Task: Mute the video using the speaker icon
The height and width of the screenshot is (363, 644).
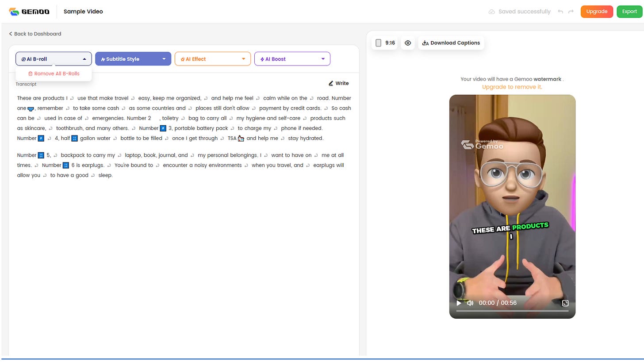Action: pos(470,303)
